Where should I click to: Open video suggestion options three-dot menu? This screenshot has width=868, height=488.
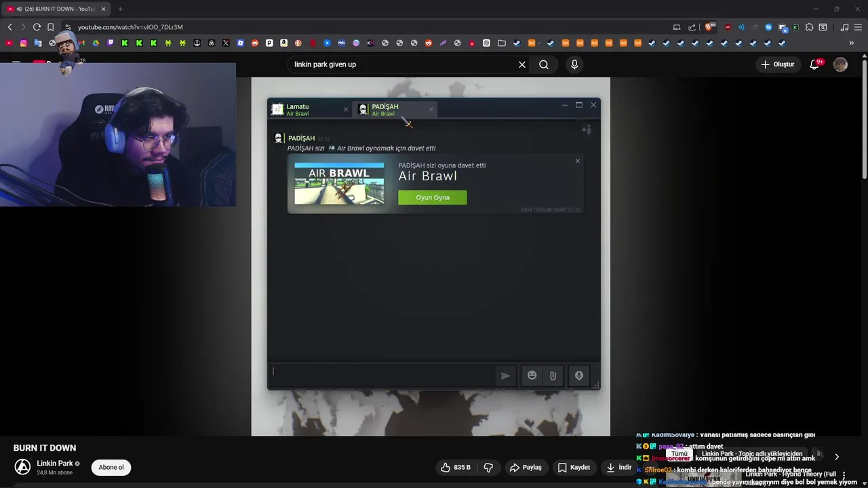pos(844,474)
